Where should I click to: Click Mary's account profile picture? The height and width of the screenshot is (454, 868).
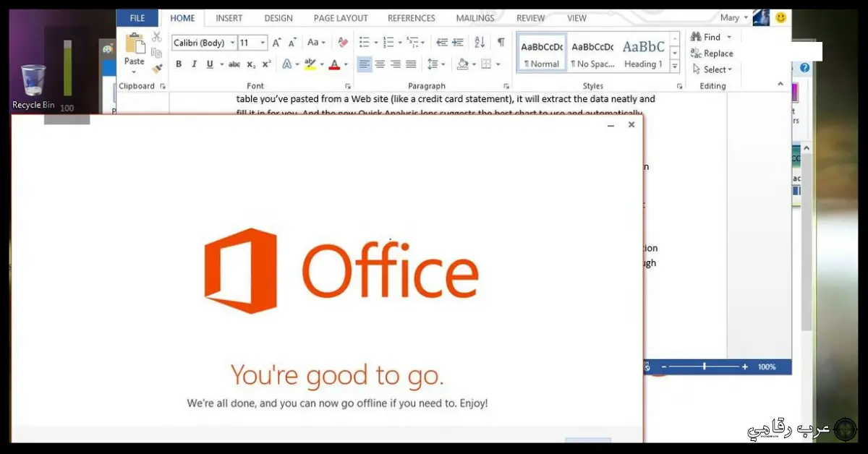pyautogui.click(x=761, y=17)
